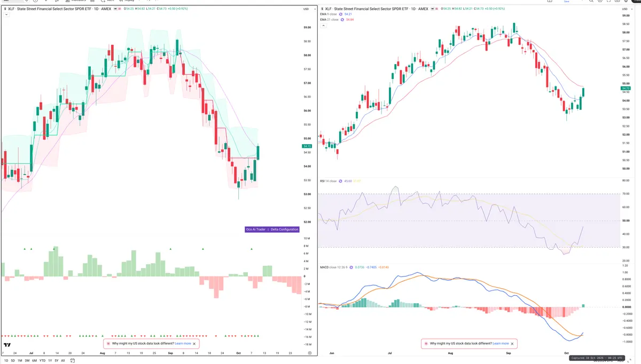641x364 pixels.
Task: Select the EMA 21 close legend entry
Action: 329,20
